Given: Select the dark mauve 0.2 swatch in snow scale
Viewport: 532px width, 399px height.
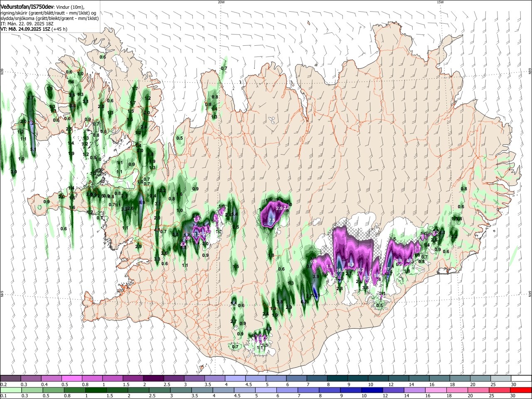Looking at the screenshot, I should pyautogui.click(x=10, y=379).
